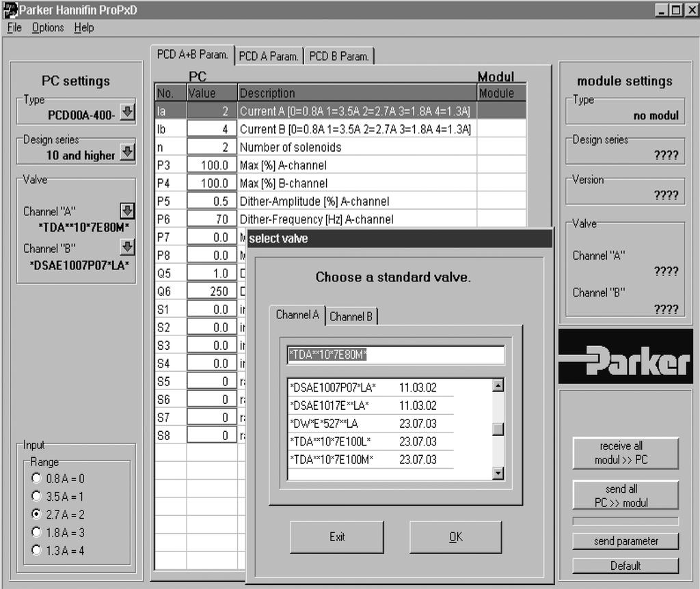Screen dimensions: 700x589
Task: Click Max [%] B-channel description
Action: coord(284,183)
